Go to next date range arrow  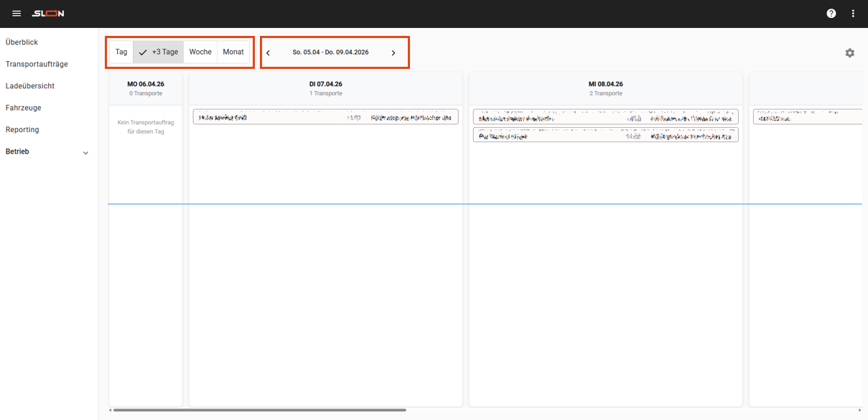tap(393, 53)
